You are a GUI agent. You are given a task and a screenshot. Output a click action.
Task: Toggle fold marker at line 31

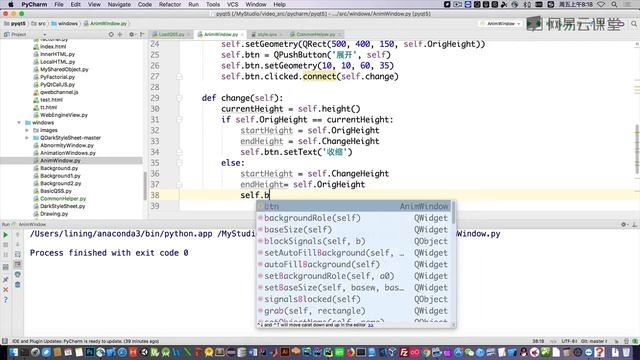point(179,120)
